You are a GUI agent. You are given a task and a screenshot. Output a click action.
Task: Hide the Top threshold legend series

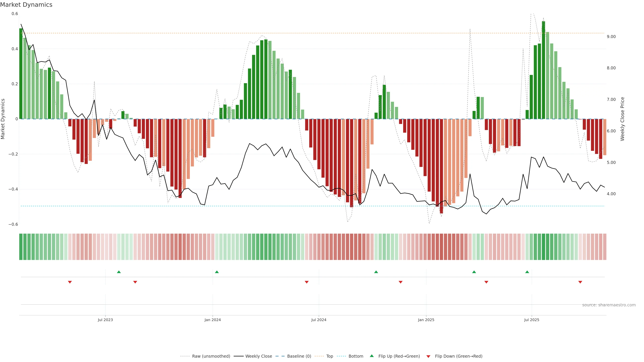(330, 356)
